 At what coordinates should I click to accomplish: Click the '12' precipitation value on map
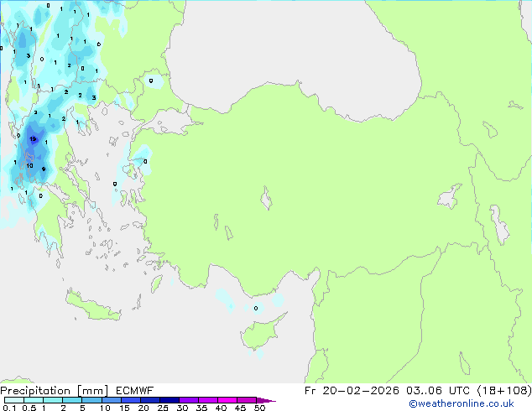click(x=33, y=139)
